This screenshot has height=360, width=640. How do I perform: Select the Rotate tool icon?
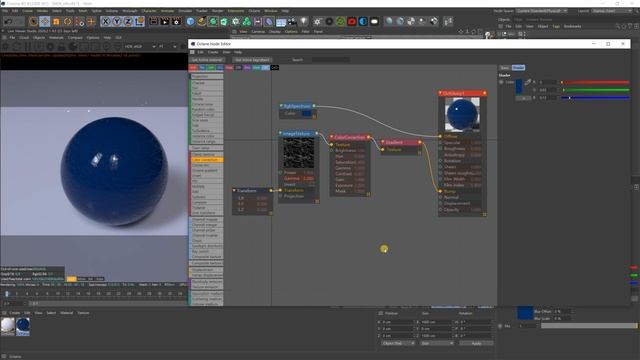tap(67, 21)
